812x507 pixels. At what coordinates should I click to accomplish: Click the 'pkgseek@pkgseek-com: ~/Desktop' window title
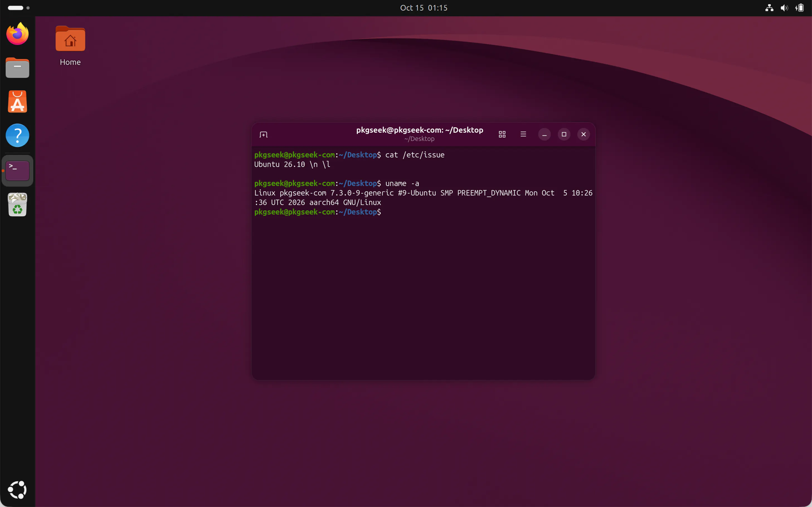[420, 130]
